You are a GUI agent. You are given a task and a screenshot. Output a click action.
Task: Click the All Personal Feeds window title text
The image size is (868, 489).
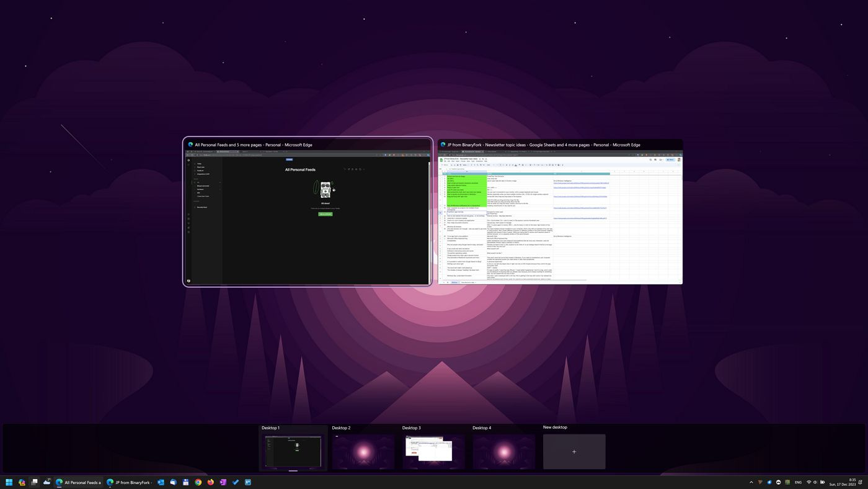pyautogui.click(x=254, y=145)
